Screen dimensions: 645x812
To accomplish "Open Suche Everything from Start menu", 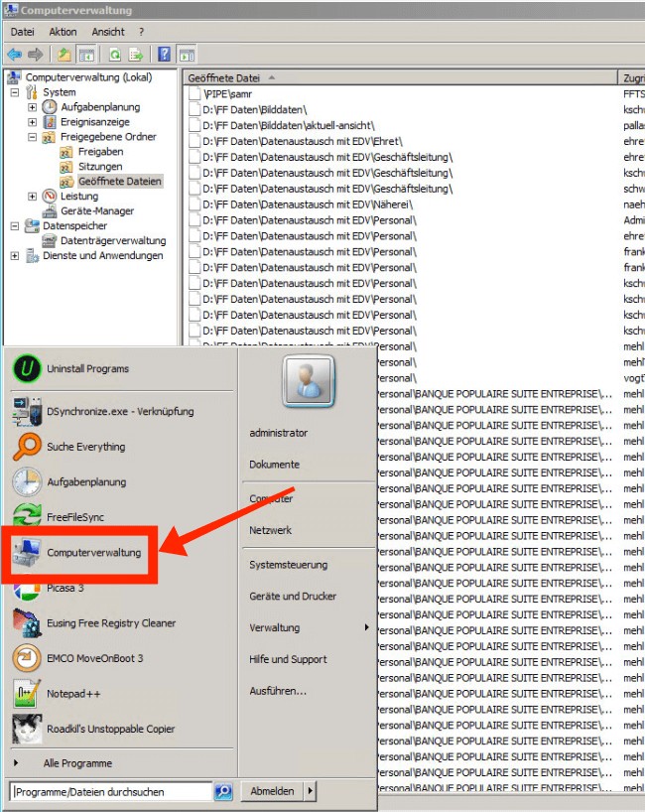I will click(x=85, y=447).
